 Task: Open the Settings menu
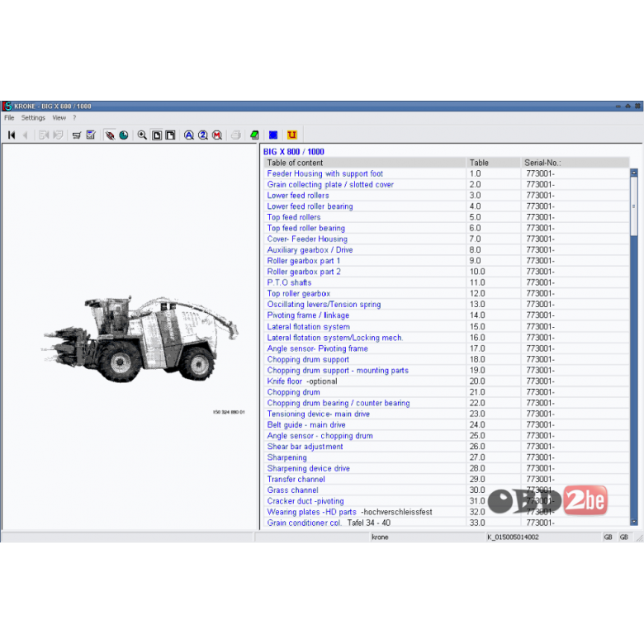(33, 118)
